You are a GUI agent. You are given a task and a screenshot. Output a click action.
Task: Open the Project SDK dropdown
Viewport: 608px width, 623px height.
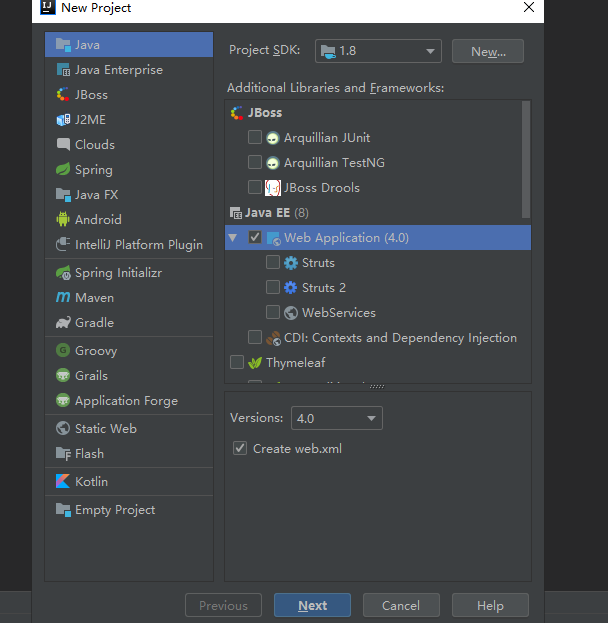coord(378,51)
